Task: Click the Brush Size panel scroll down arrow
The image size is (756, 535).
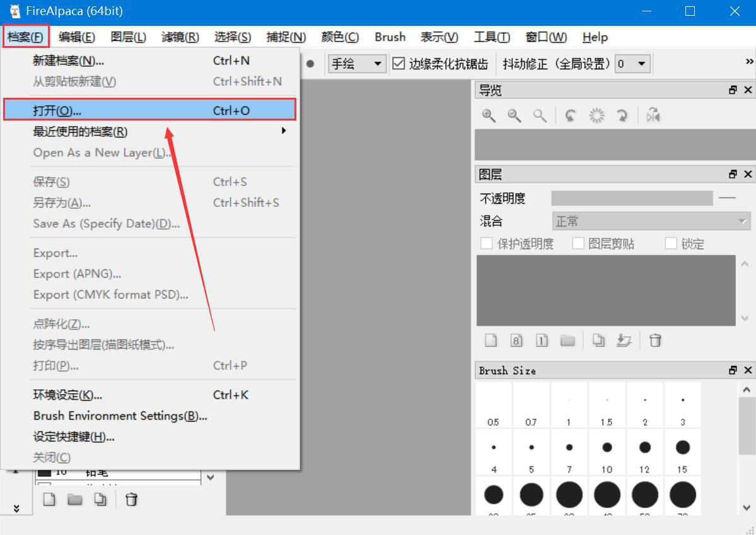Action: (747, 507)
